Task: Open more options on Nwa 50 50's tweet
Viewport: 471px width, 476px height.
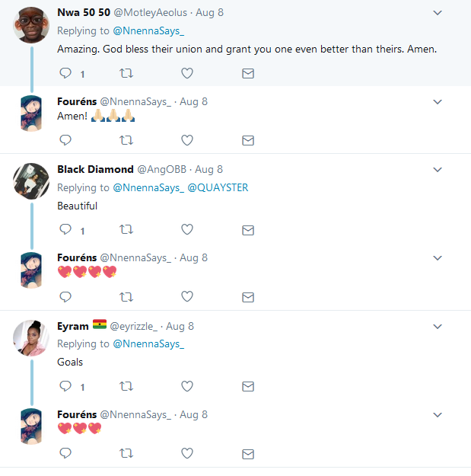Action: tap(438, 13)
